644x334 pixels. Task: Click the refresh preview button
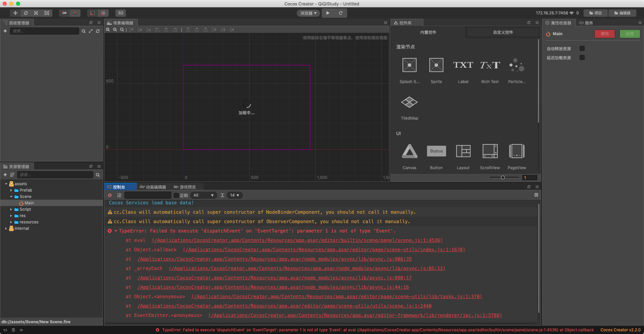coord(340,13)
